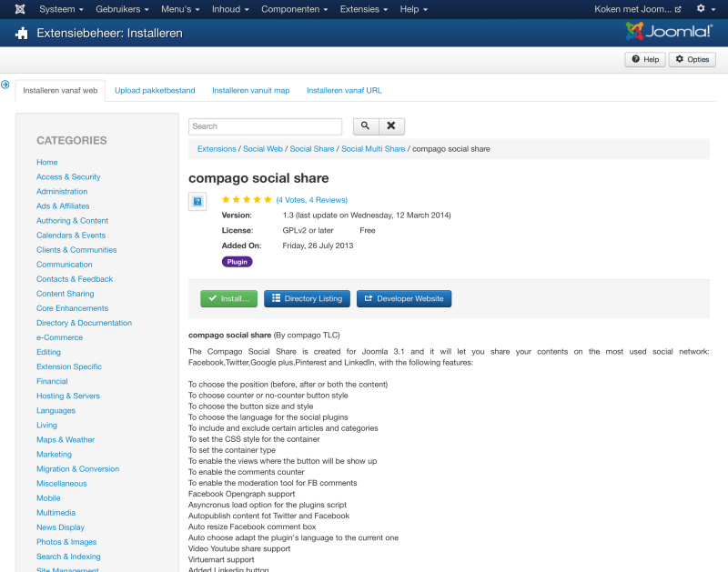Click the Social Multi Share breadcrumb link
Viewport: 728px width, 572px height.
[x=373, y=149]
